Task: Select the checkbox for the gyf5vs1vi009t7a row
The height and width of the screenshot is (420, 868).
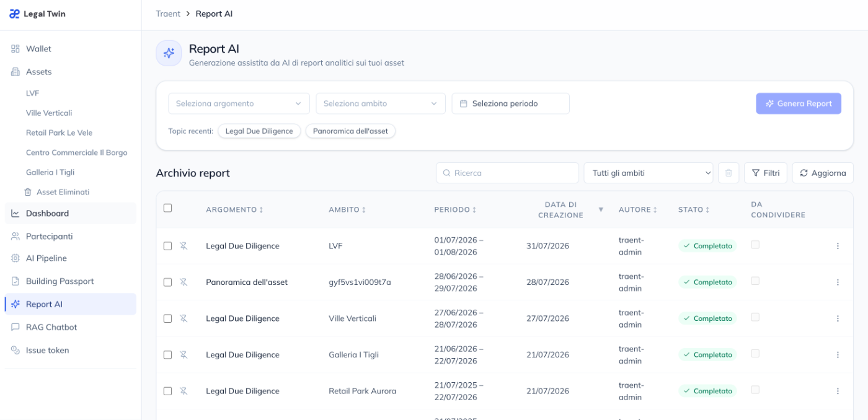Action: coord(167,282)
